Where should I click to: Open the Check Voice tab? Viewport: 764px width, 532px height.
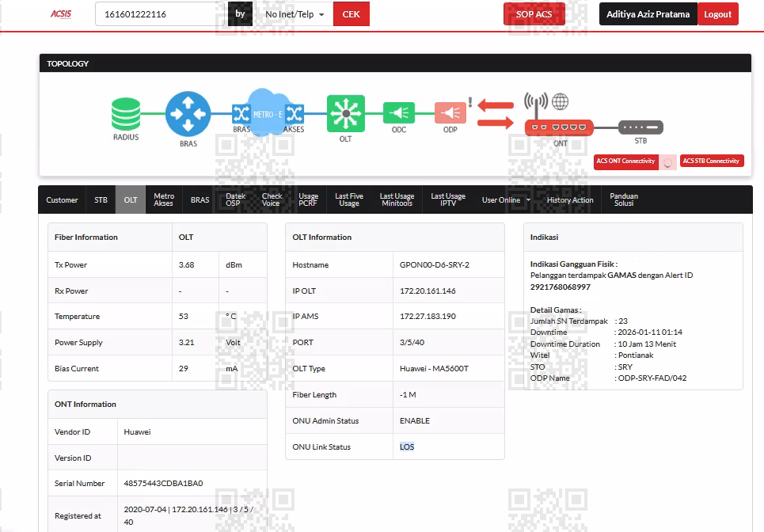tap(272, 199)
